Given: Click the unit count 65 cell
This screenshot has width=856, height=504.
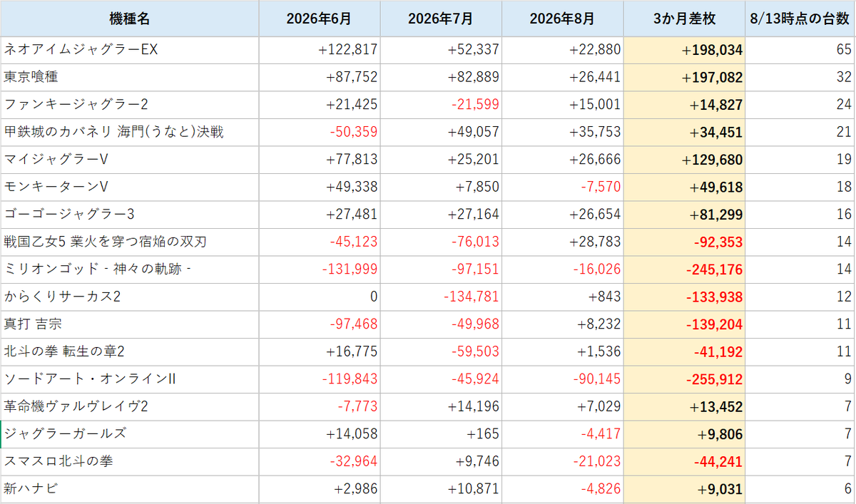Looking at the screenshot, I should click(x=800, y=50).
